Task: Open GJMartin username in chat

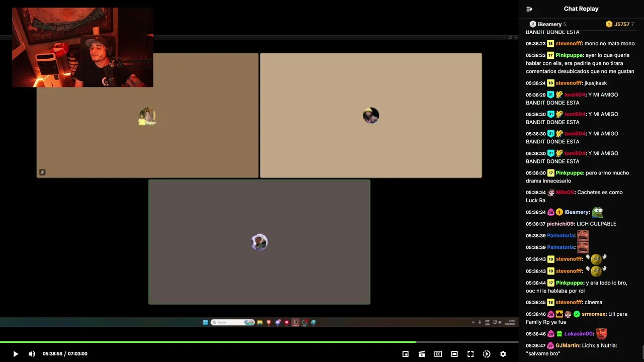Action: [x=568, y=345]
